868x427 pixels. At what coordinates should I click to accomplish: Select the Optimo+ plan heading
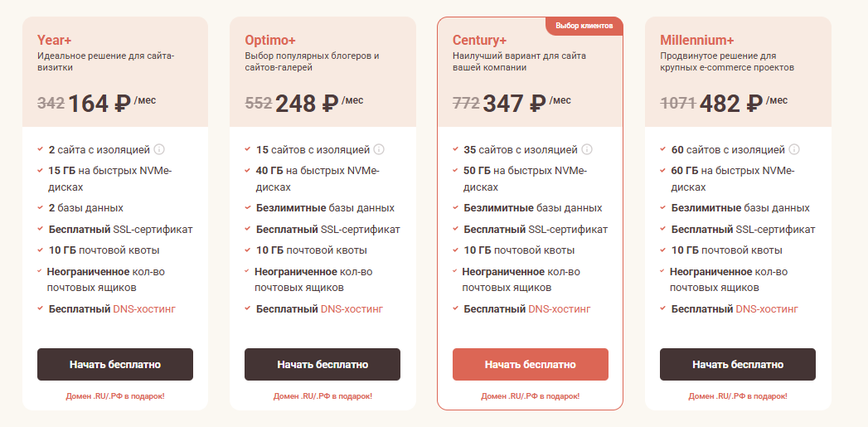tap(270, 40)
